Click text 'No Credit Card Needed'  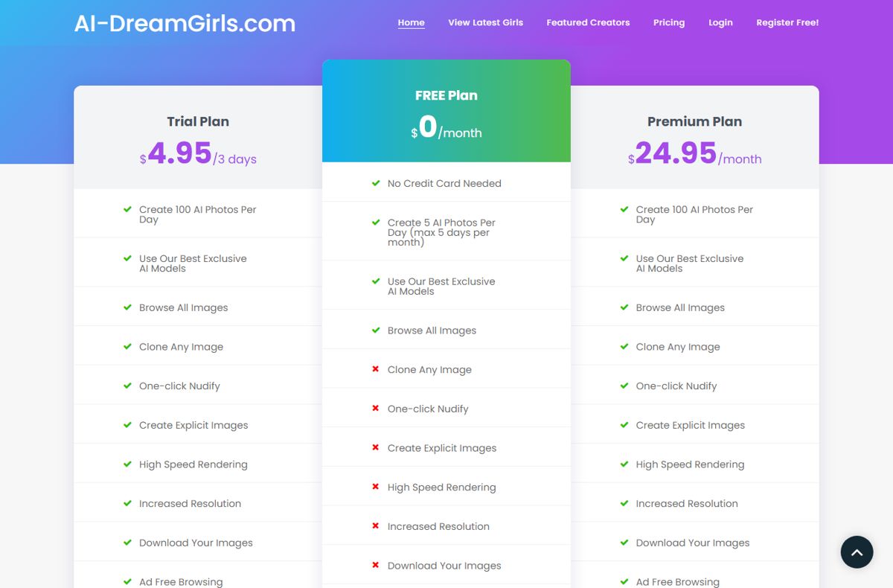point(444,183)
